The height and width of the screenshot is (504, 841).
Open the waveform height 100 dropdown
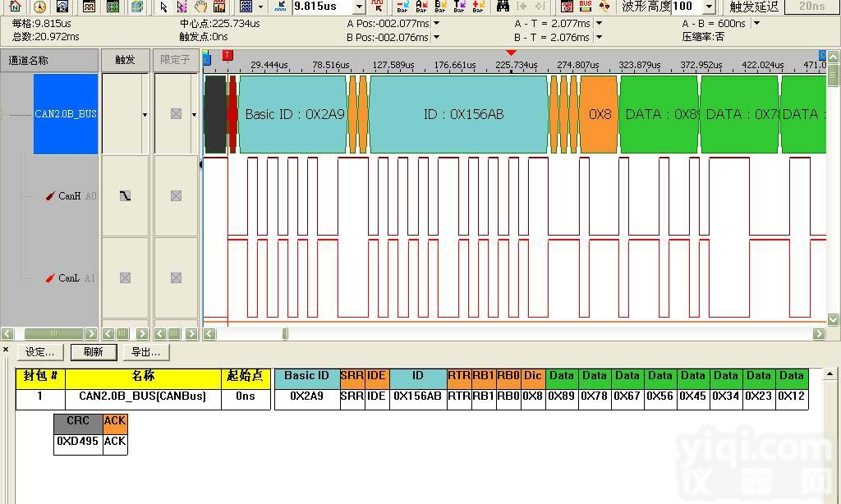click(709, 7)
